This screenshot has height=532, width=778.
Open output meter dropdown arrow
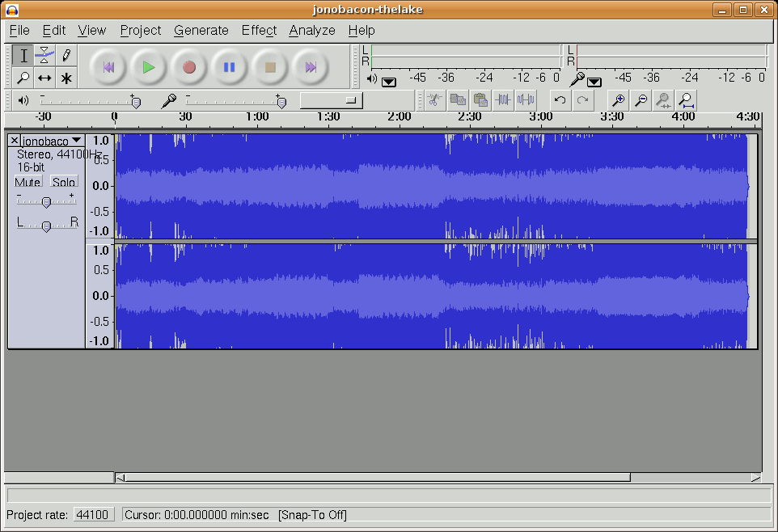click(x=389, y=82)
